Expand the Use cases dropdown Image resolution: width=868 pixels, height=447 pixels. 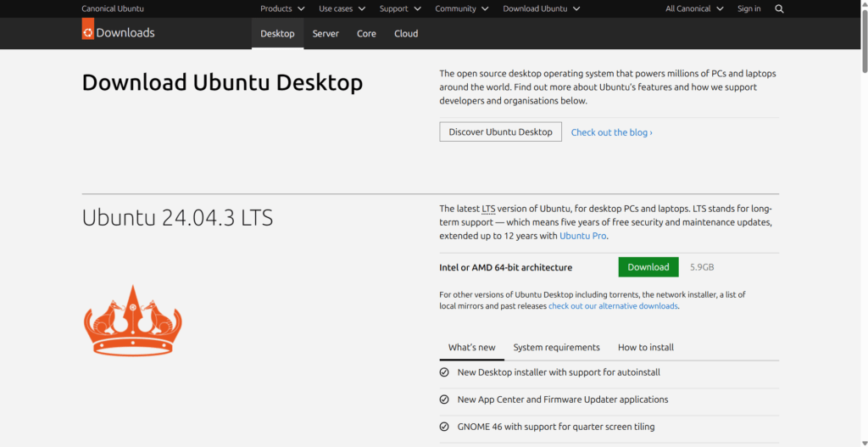click(x=342, y=8)
